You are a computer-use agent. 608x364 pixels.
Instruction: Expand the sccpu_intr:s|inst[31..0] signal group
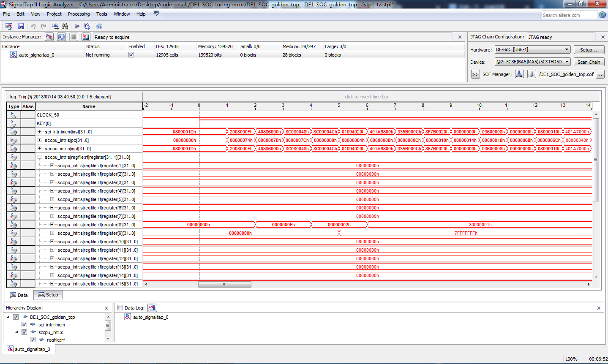[40, 149]
